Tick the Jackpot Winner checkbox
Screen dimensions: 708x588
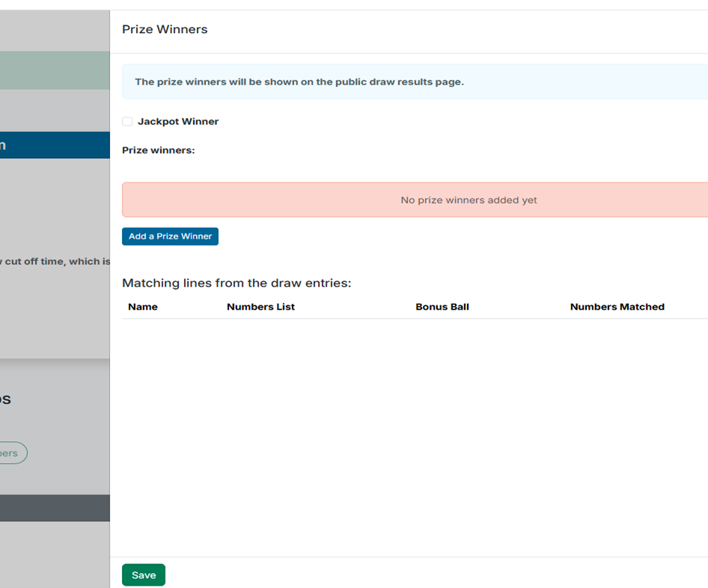[127, 121]
